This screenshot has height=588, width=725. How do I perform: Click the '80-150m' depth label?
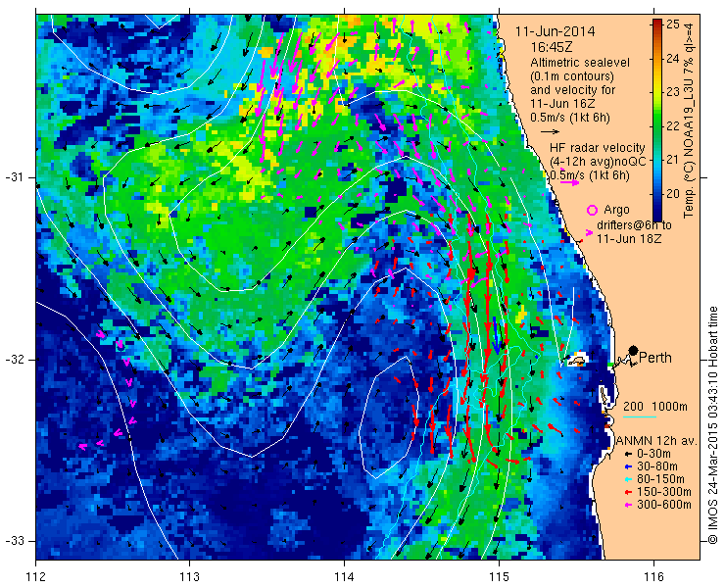point(660,479)
